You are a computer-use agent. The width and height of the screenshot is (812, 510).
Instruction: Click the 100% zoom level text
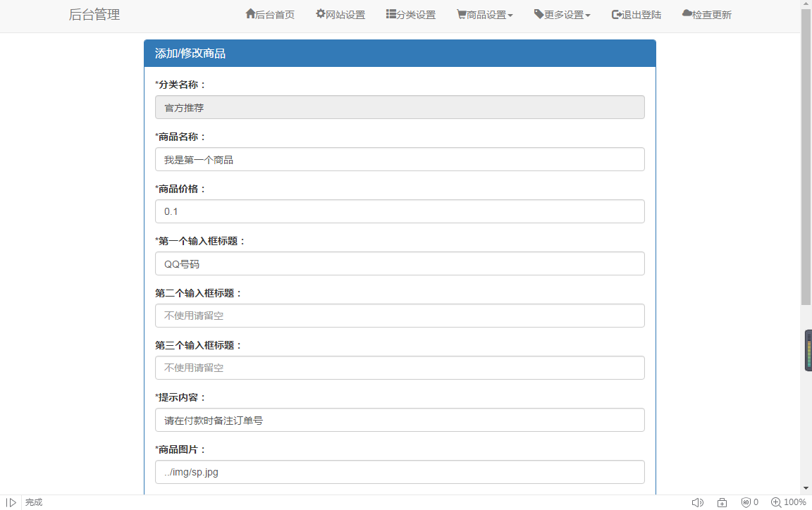[795, 502]
